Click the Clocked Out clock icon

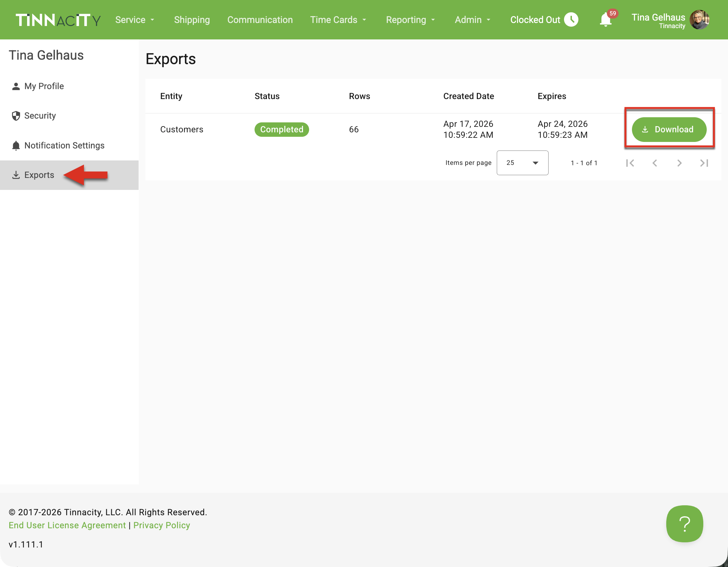click(571, 20)
